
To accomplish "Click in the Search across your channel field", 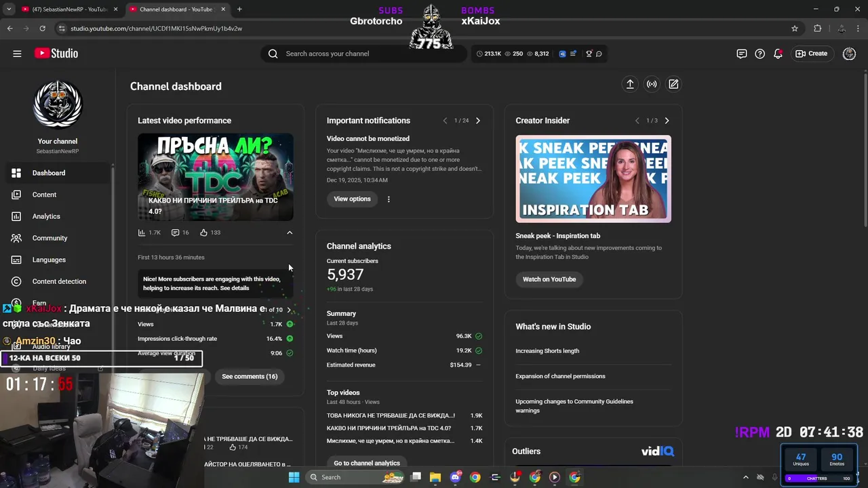I will coord(363,54).
